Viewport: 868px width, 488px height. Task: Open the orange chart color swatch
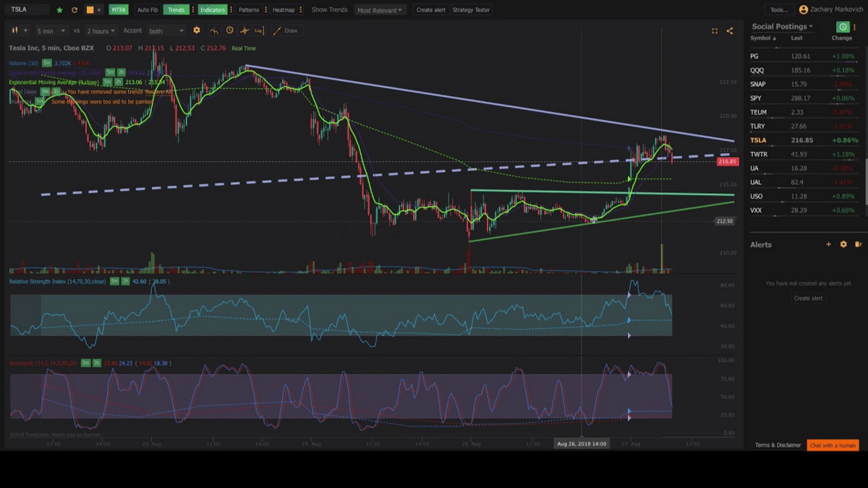[90, 10]
